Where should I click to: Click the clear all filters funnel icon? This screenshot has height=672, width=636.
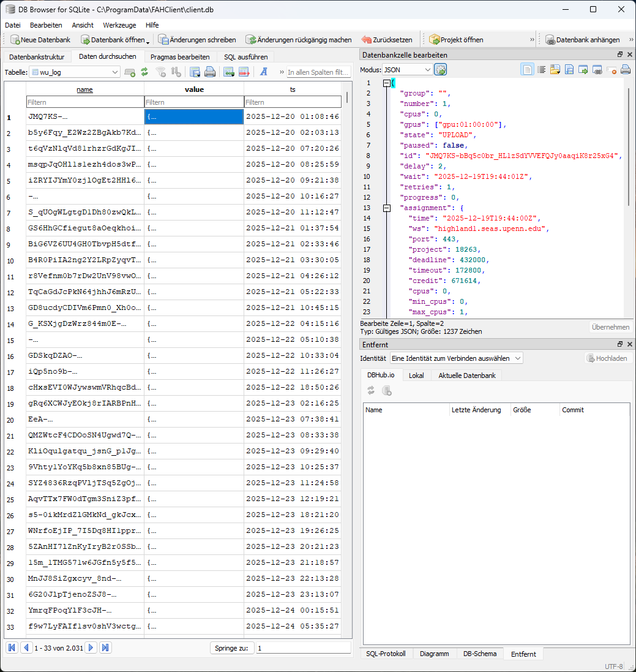[161, 72]
